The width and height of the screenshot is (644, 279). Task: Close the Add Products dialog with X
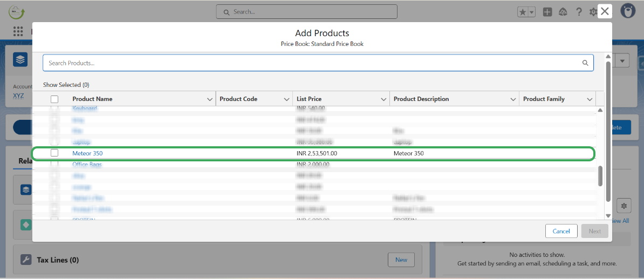(605, 11)
